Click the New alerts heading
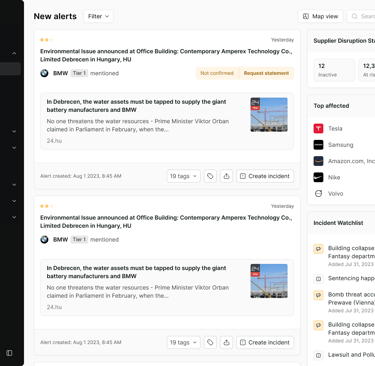This screenshot has width=375, height=366. point(55,16)
